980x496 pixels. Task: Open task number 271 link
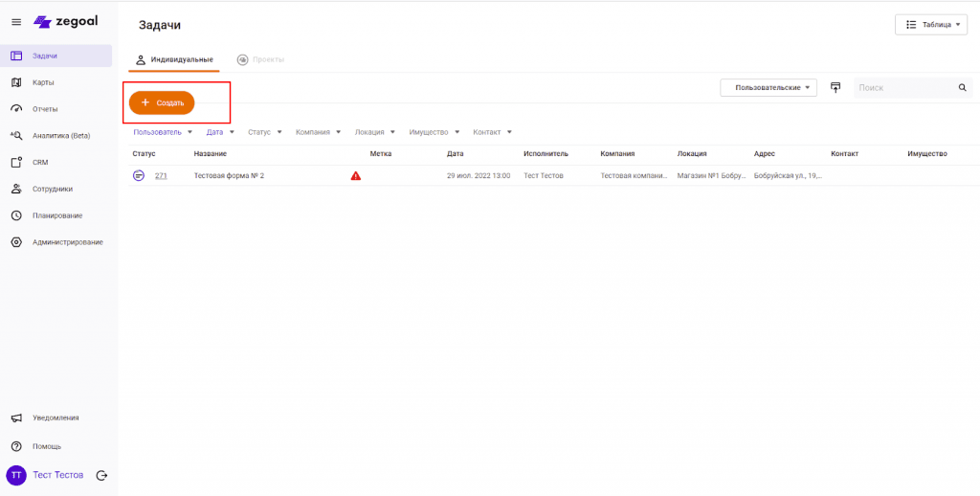[161, 176]
